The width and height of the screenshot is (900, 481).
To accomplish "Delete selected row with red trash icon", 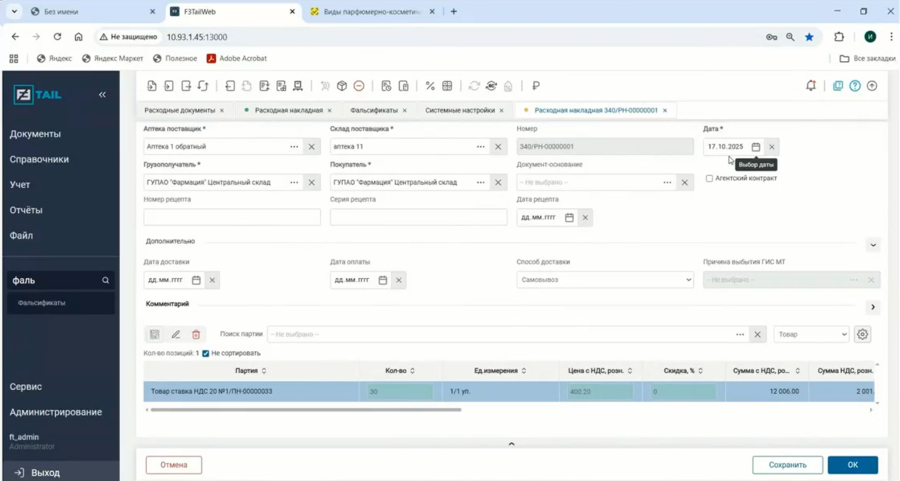I will click(x=196, y=335).
